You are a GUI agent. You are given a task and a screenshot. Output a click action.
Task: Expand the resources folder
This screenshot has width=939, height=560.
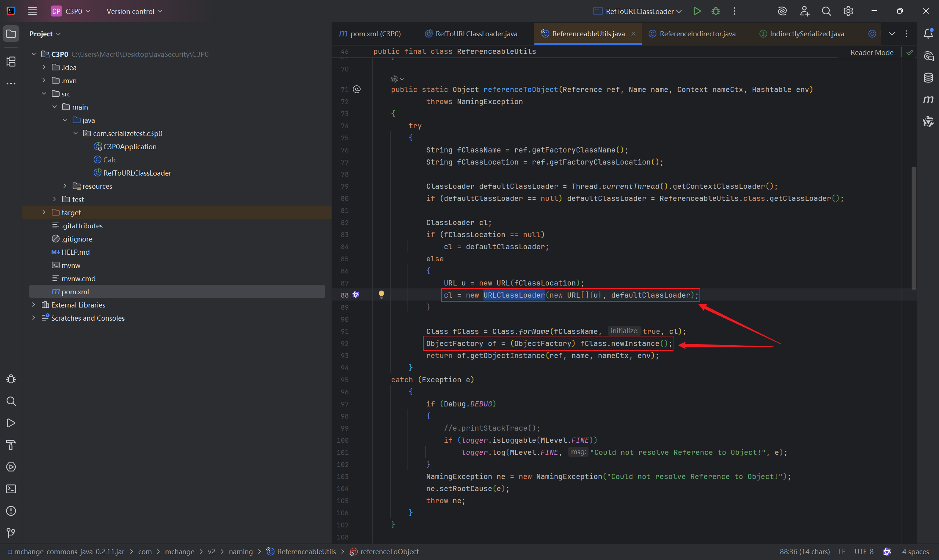tap(65, 186)
